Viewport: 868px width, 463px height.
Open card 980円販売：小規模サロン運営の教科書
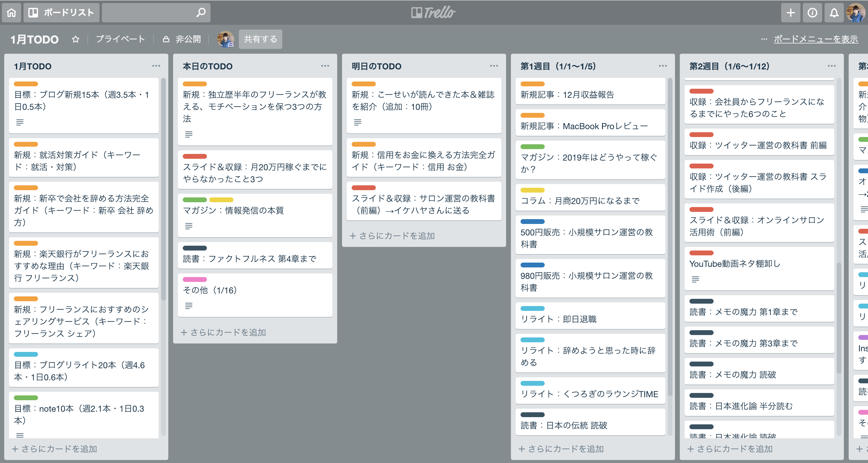[590, 278]
